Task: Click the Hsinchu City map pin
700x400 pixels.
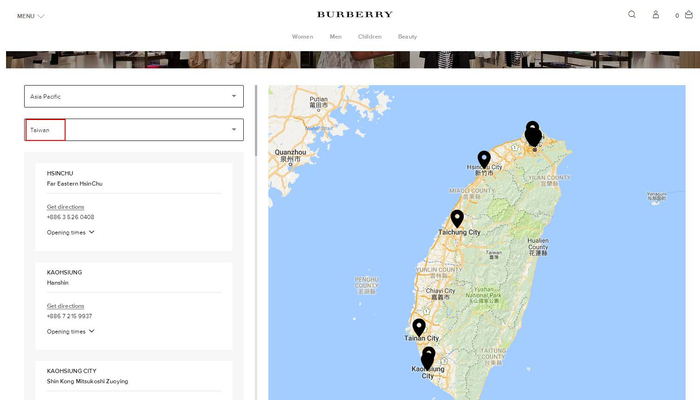Action: coord(484,159)
